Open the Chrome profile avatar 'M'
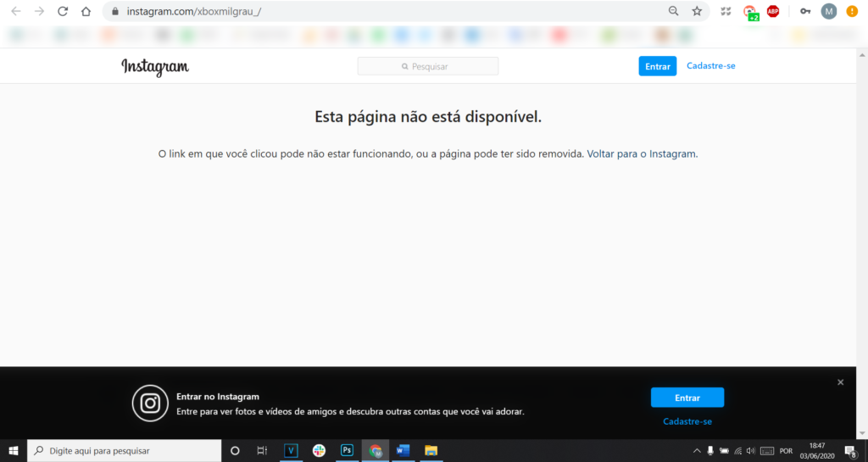868x462 pixels. tap(828, 12)
